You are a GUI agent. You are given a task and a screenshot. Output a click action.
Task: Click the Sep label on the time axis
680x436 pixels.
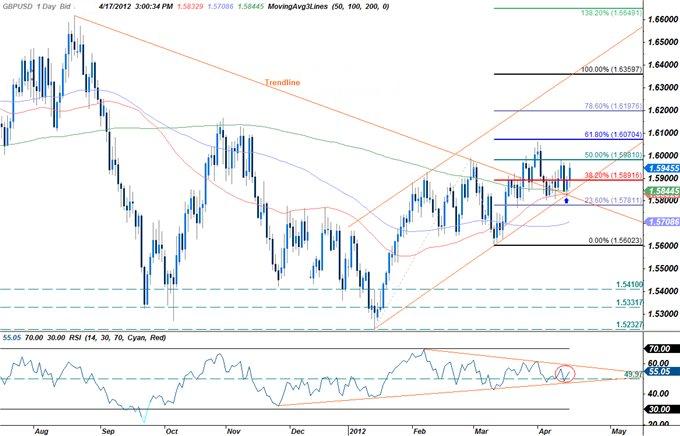coord(108,431)
